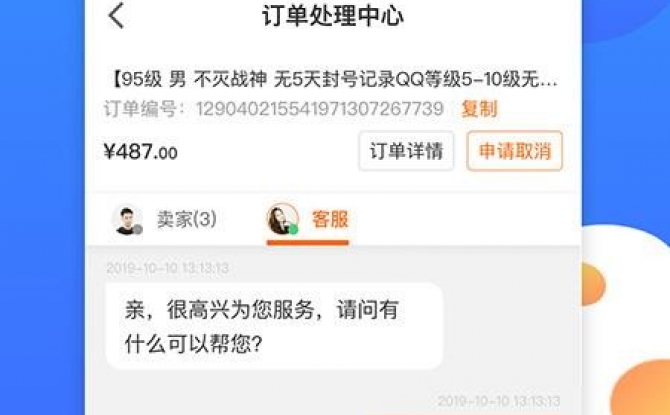Click the order number 129040215541971307267739
The width and height of the screenshot is (670, 415).
coord(320,109)
